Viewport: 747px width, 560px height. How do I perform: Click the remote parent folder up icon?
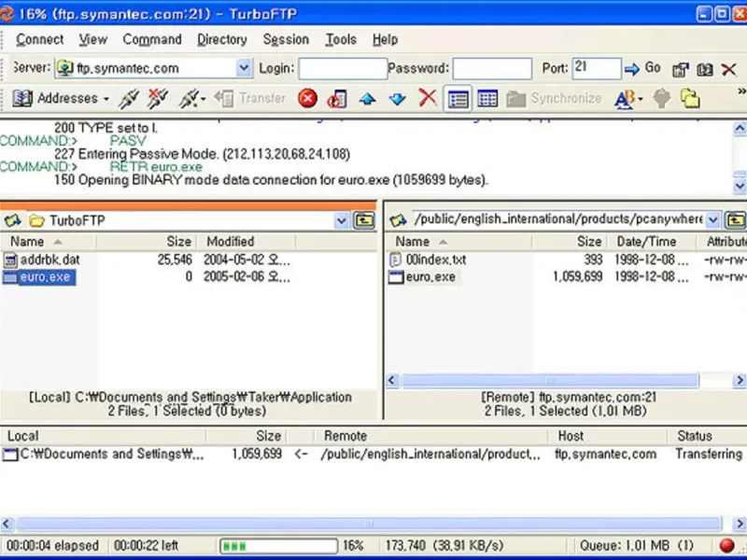(735, 220)
